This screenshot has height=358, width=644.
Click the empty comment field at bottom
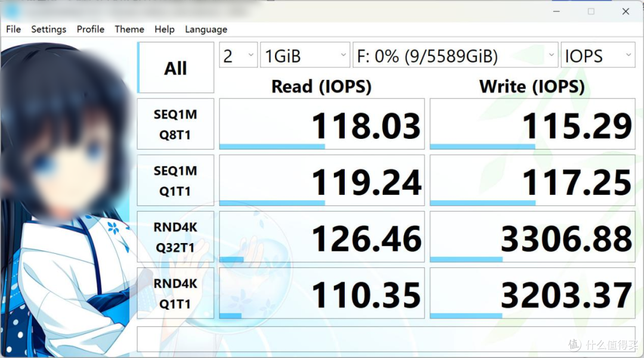pos(386,339)
